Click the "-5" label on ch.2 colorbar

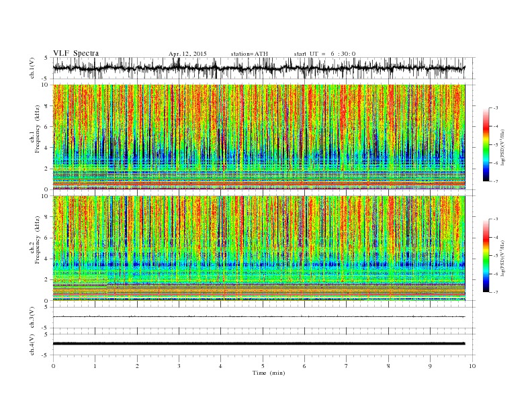[496, 255]
